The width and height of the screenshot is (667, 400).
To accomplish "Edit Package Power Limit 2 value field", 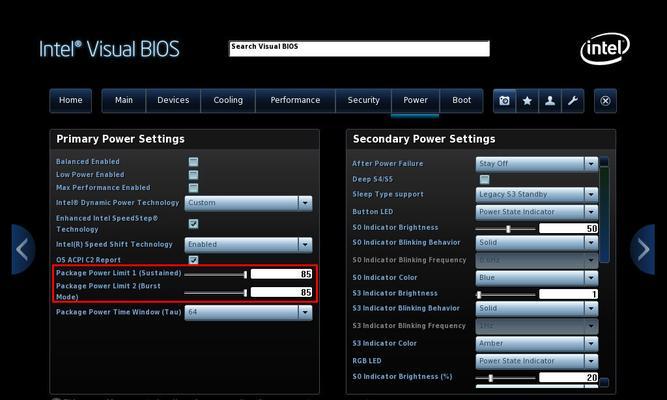I will (282, 292).
